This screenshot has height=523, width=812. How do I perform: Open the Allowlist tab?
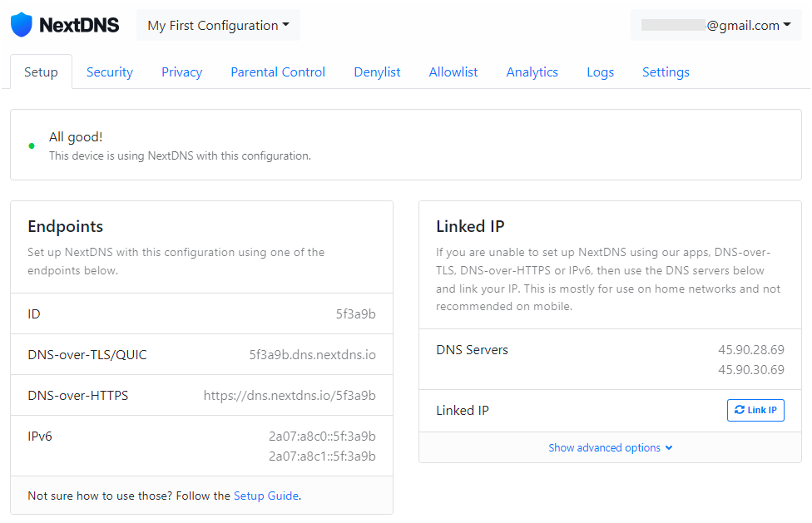[x=453, y=72]
